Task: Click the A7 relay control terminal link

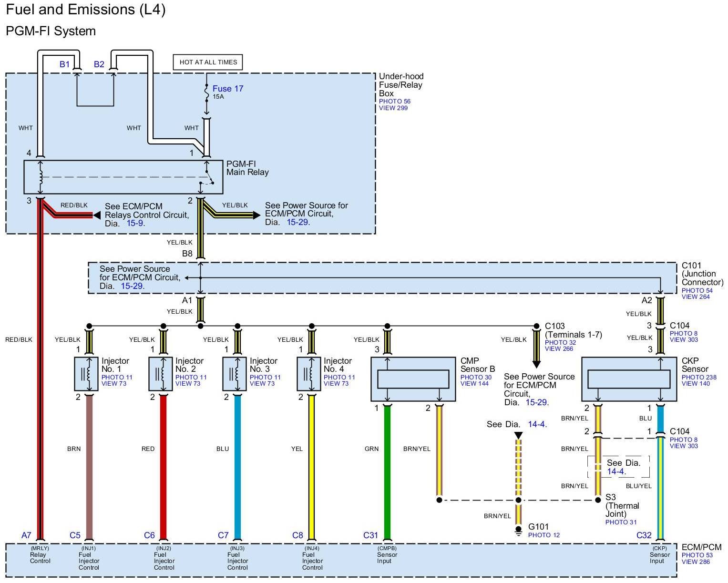Action: pyautogui.click(x=26, y=535)
